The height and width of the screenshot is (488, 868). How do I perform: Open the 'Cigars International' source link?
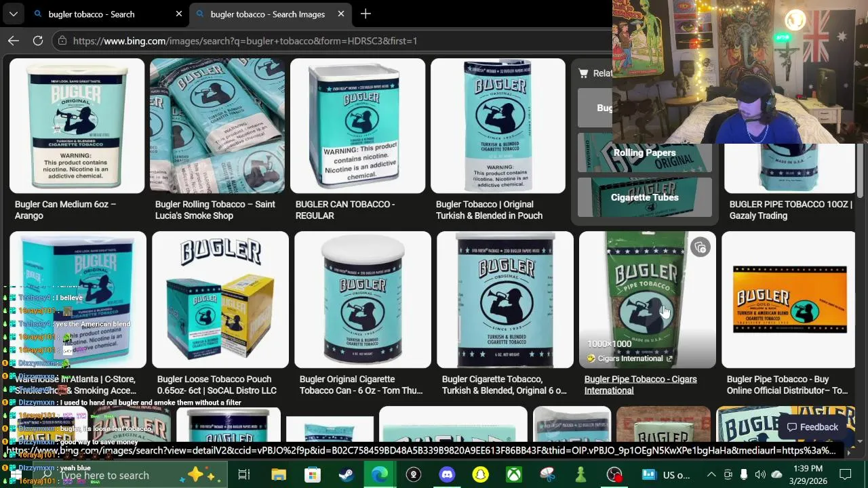point(630,359)
